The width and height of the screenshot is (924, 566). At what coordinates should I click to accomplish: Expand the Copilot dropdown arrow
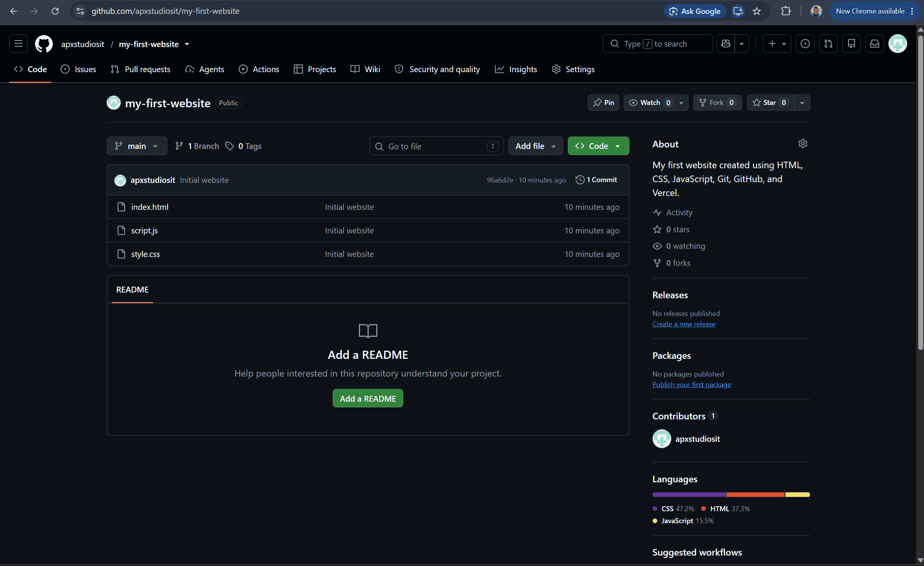pyautogui.click(x=742, y=44)
